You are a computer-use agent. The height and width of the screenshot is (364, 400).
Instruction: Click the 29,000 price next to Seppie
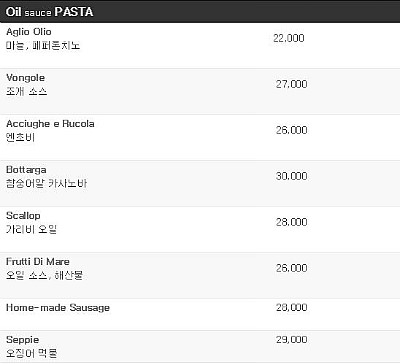coord(291,340)
